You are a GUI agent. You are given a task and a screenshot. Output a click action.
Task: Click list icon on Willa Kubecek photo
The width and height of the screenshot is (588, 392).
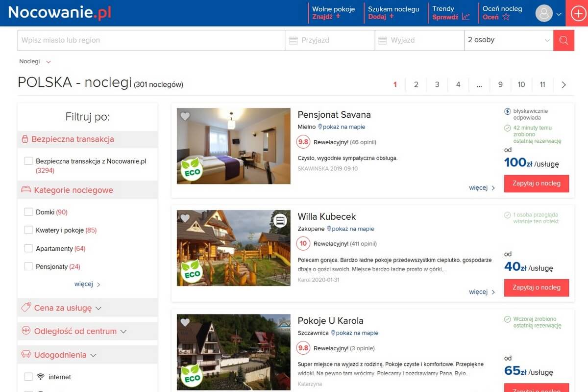click(280, 221)
